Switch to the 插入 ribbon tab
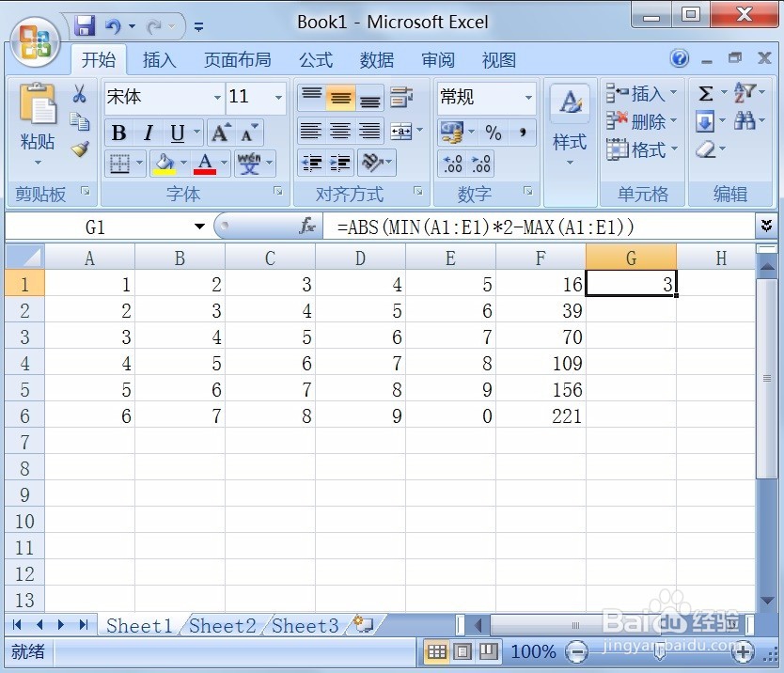 pyautogui.click(x=159, y=60)
